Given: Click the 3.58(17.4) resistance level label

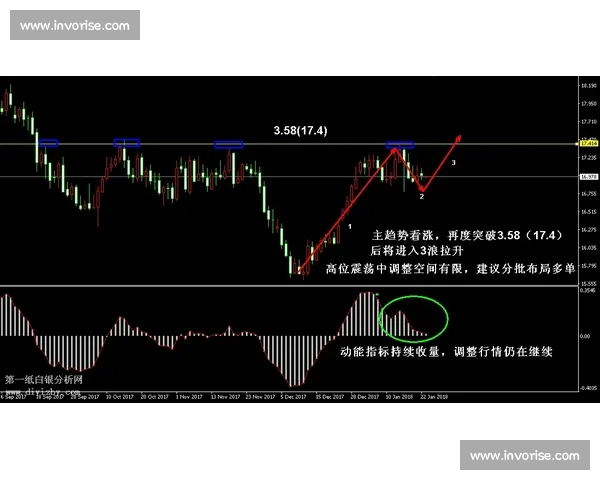Looking at the screenshot, I should click(x=301, y=131).
